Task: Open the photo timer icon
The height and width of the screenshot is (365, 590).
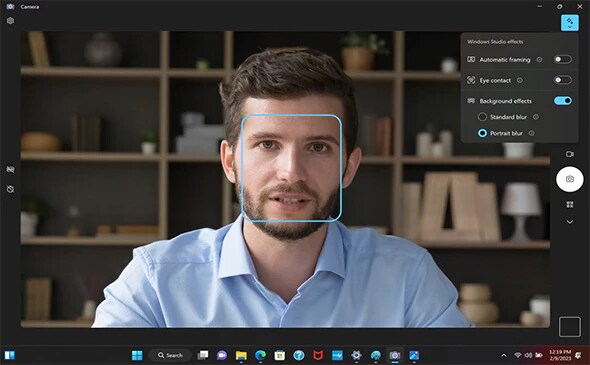Action: [x=11, y=189]
